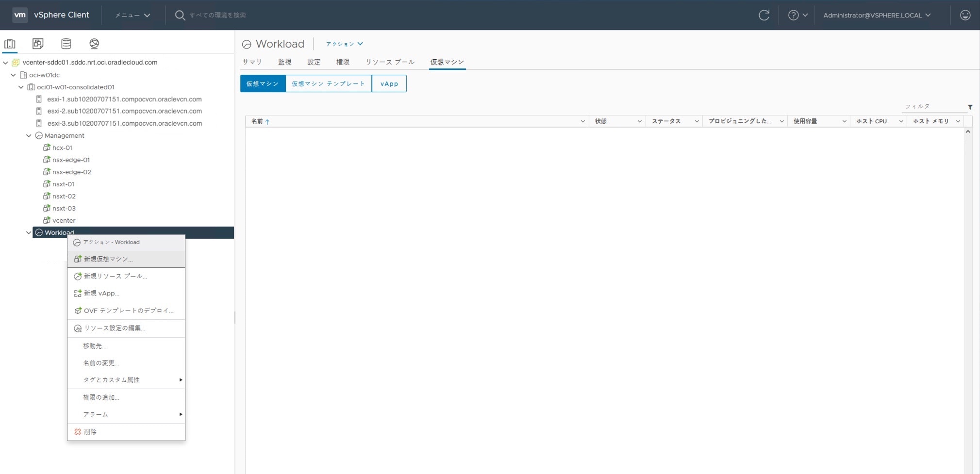Open the メニュー dropdown in header
The width and height of the screenshot is (980, 474).
(x=133, y=15)
